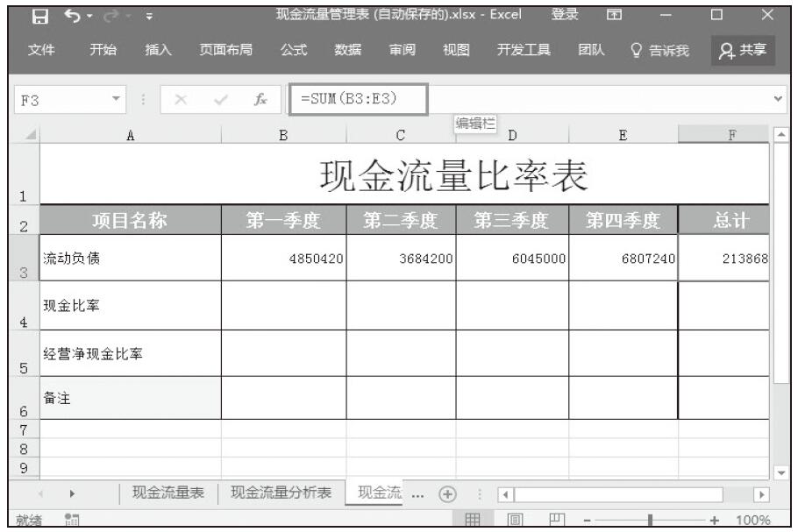Click the zoom slider handle

pyautogui.click(x=650, y=521)
